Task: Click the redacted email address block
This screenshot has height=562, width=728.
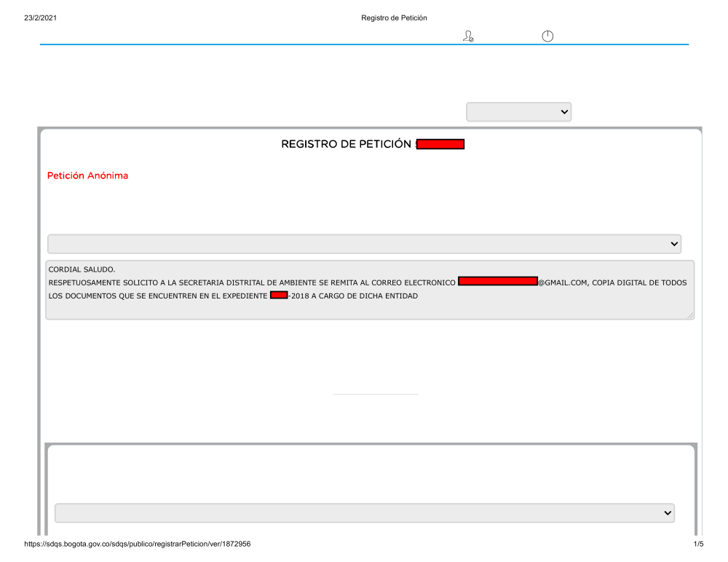Action: (497, 282)
